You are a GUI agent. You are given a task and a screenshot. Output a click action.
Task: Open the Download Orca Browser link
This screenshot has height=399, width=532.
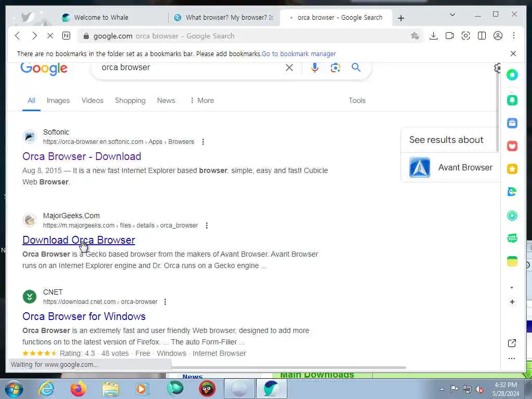tap(79, 240)
